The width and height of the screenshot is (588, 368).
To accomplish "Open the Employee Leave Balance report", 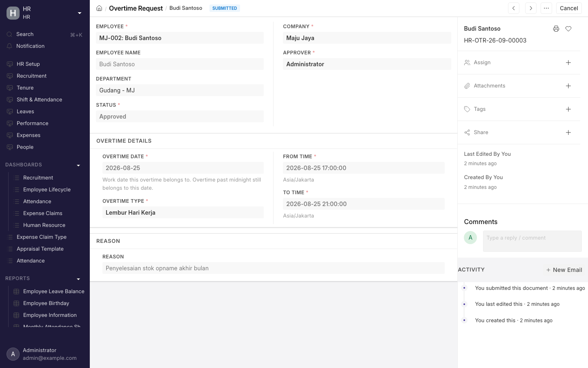I will pos(48,292).
